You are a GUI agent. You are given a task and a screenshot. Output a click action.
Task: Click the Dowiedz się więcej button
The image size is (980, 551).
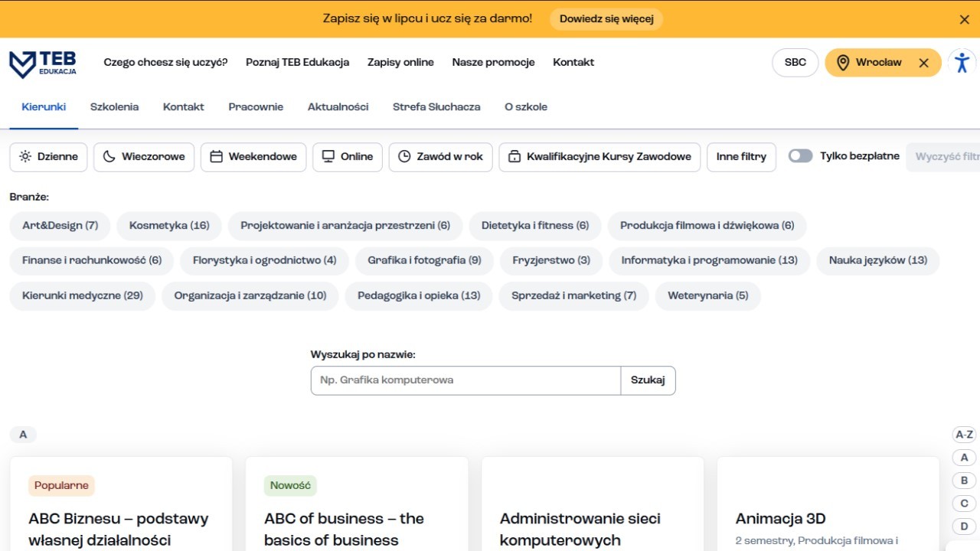point(606,19)
